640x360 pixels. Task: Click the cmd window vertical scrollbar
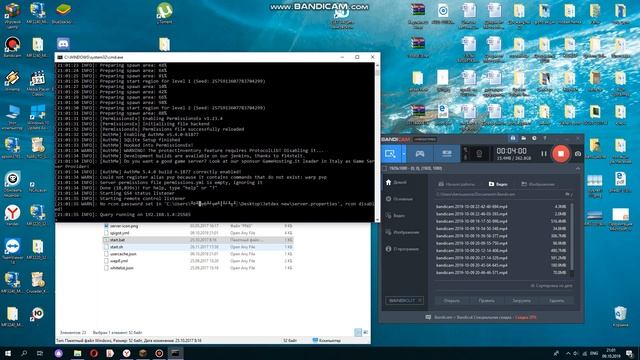[377, 142]
